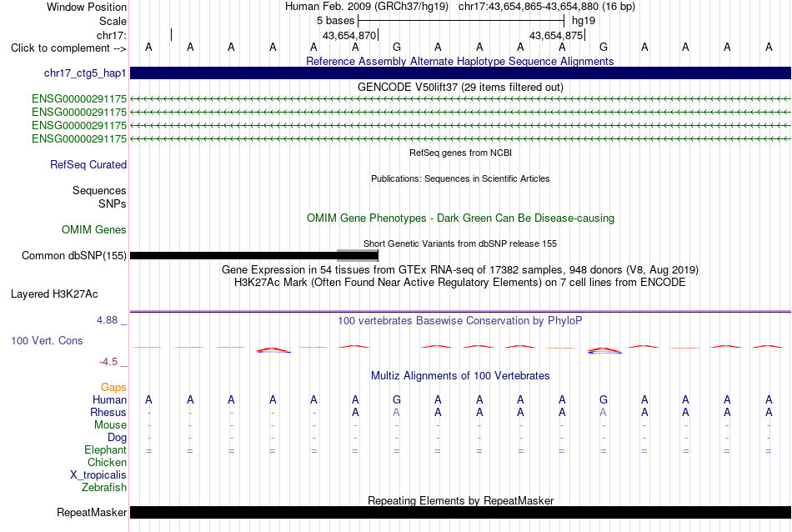Select the Dog alignment row label
The width and height of the screenshot is (792, 532).
(117, 438)
